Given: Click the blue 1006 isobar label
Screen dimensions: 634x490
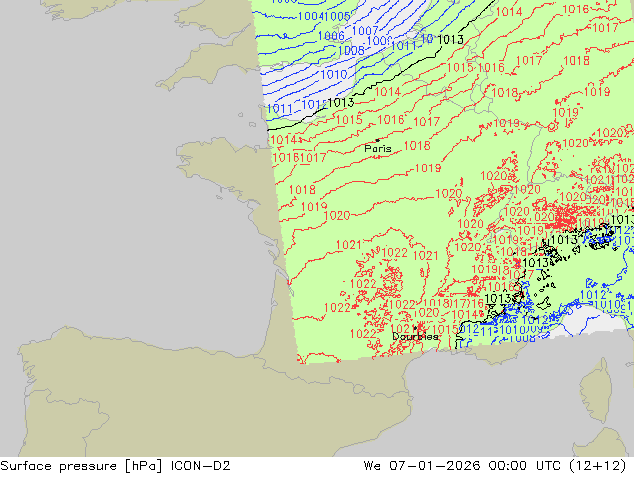Looking at the screenshot, I should point(331,36).
